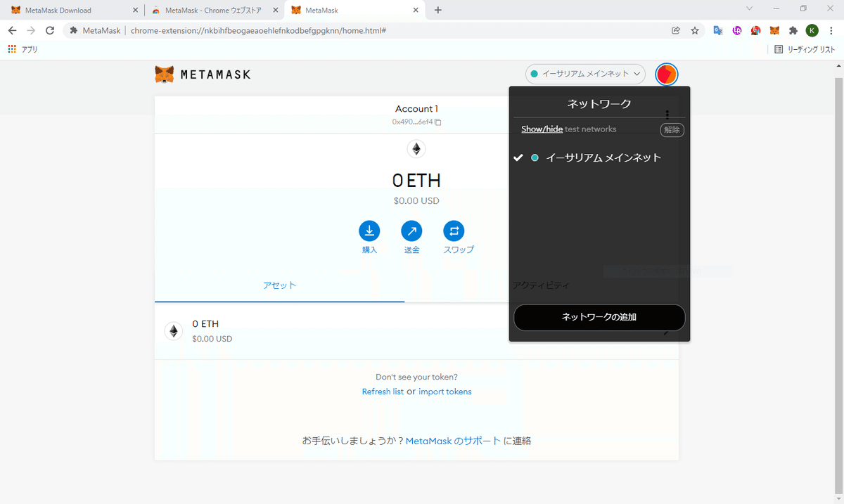Click the ETH icon in asset row
The image size is (844, 504).
174,331
